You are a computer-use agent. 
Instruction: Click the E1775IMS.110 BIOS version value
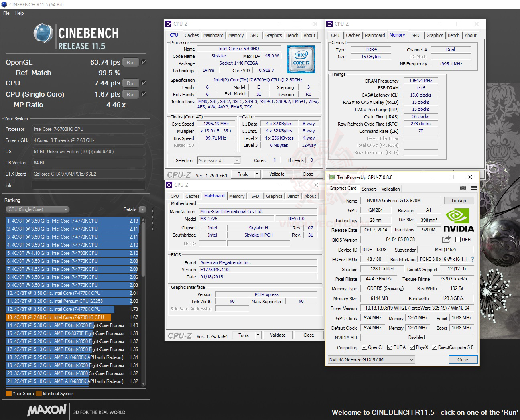[258, 270]
